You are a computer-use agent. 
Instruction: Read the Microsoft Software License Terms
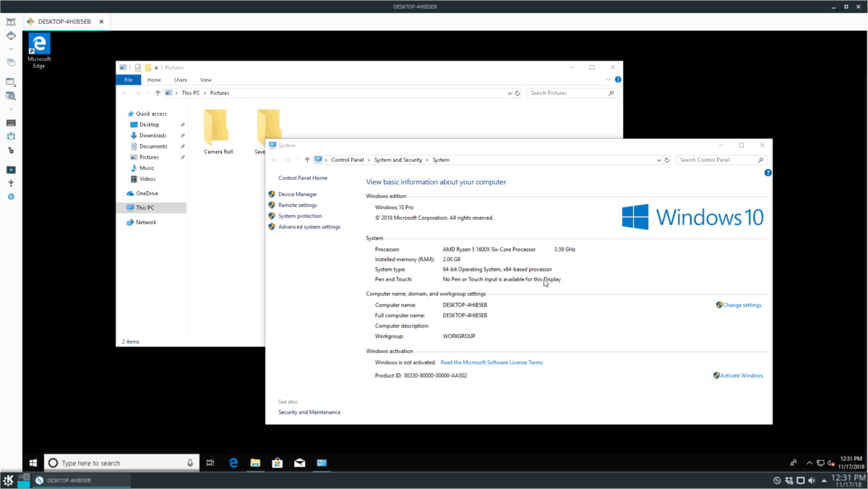[x=491, y=362]
